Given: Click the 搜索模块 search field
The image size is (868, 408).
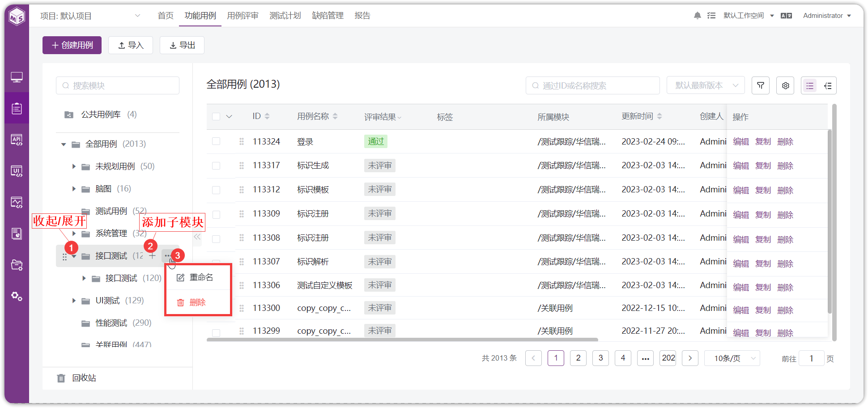Looking at the screenshot, I should point(118,85).
